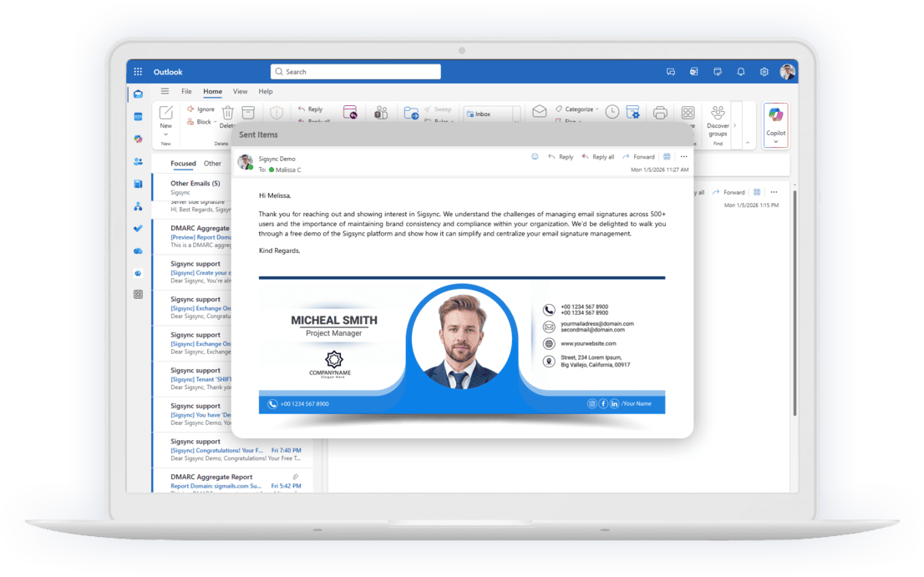The height and width of the screenshot is (577, 924).
Task: Click the Instagram icon in the email signature
Action: tap(591, 404)
